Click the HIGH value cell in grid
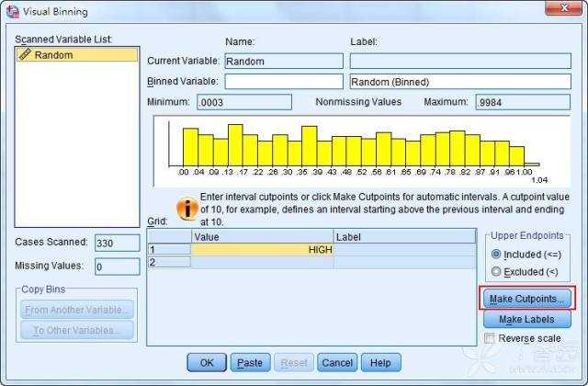This screenshot has height=386, width=588. (x=262, y=249)
